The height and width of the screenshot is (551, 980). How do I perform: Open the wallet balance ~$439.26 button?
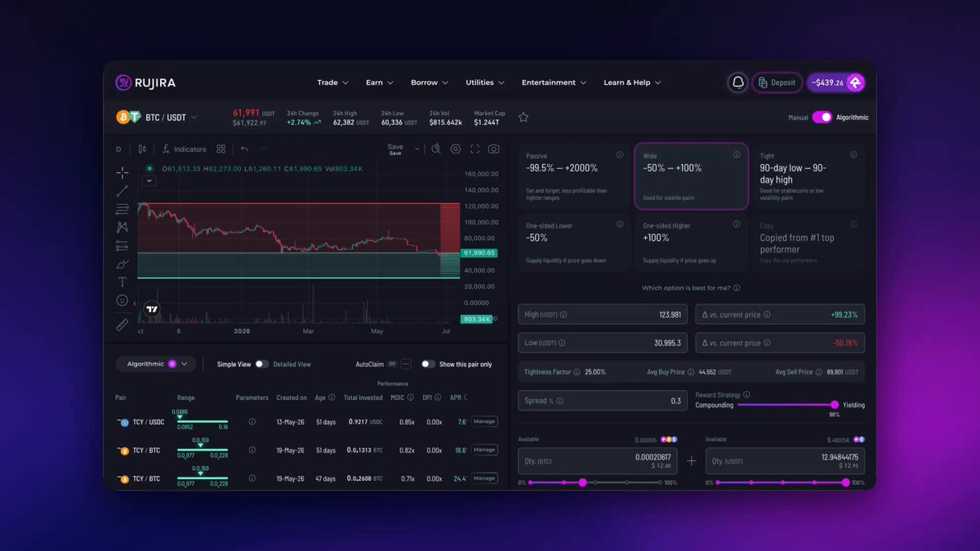835,82
